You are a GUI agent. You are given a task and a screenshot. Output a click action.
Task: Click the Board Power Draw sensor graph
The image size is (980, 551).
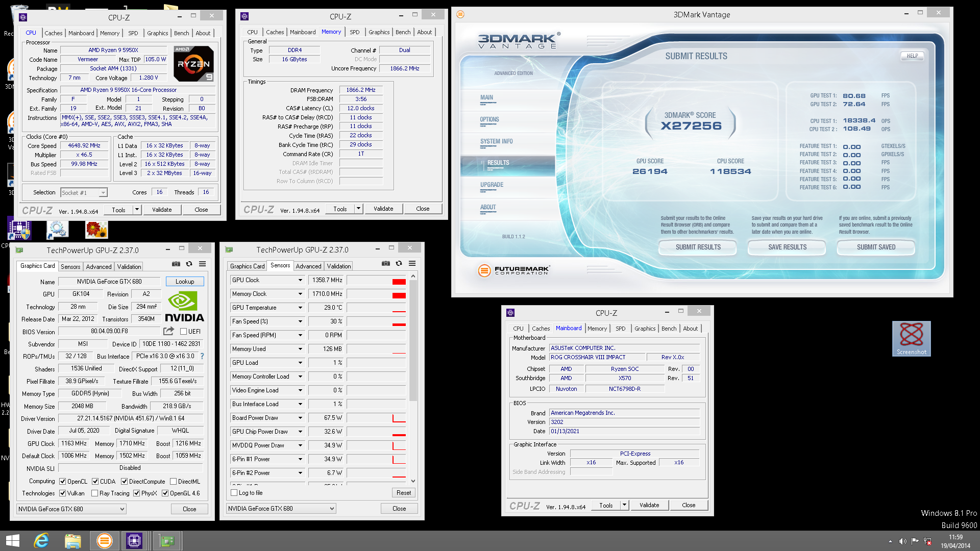377,418
